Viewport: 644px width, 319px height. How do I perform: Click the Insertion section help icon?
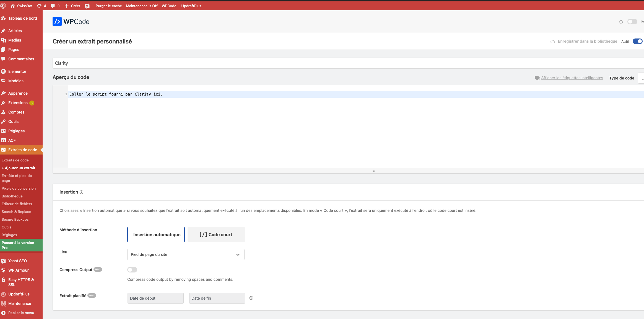coord(82,192)
